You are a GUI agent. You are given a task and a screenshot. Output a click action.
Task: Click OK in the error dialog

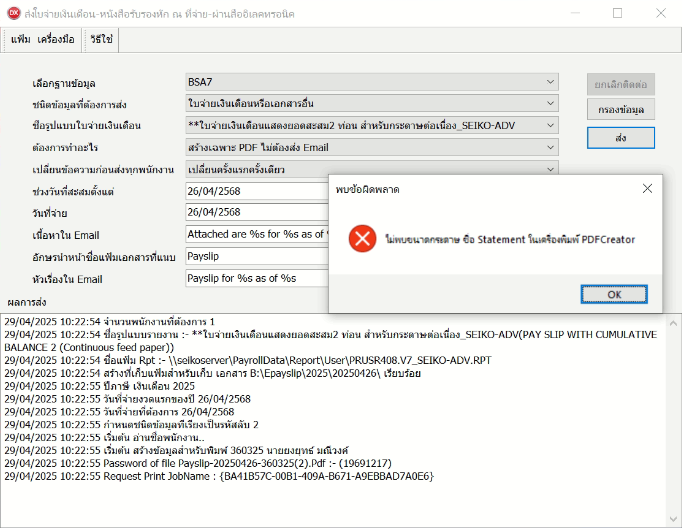[613, 294]
